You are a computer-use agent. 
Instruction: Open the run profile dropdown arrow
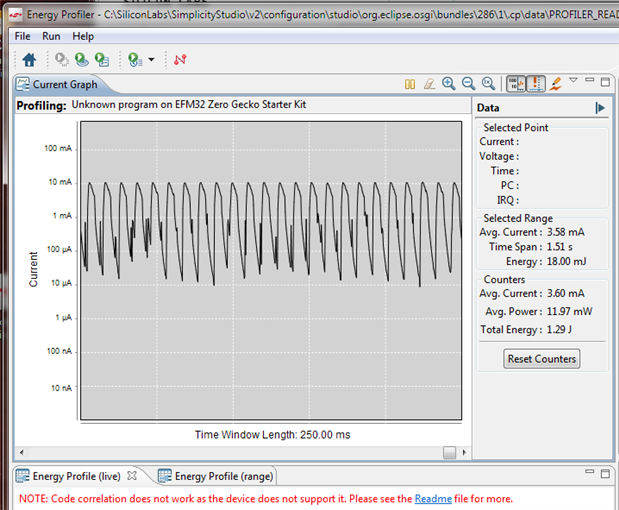151,60
